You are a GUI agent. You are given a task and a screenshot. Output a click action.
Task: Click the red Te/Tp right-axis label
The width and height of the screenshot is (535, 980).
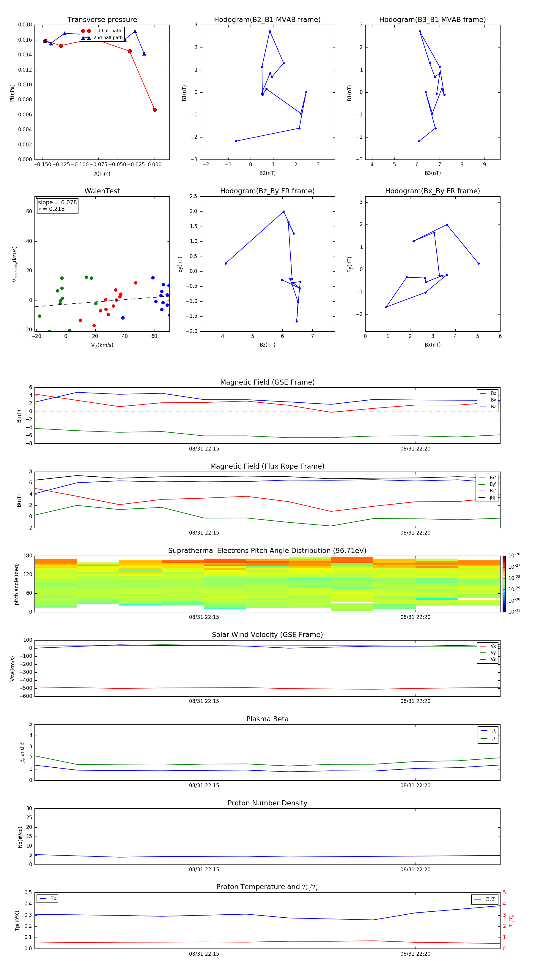click(x=512, y=921)
